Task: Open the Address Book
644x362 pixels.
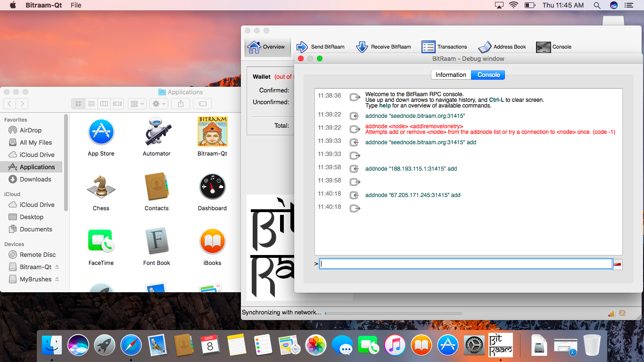Action: [x=502, y=47]
